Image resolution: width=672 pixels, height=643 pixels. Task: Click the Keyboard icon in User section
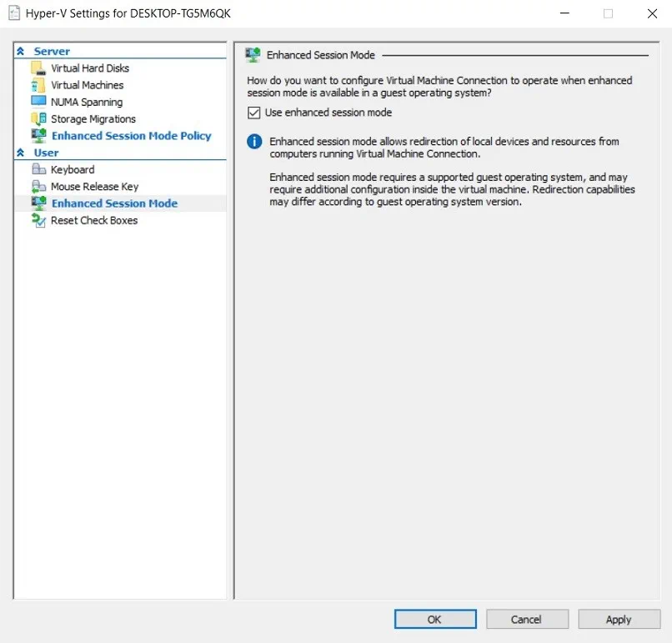[38, 170]
